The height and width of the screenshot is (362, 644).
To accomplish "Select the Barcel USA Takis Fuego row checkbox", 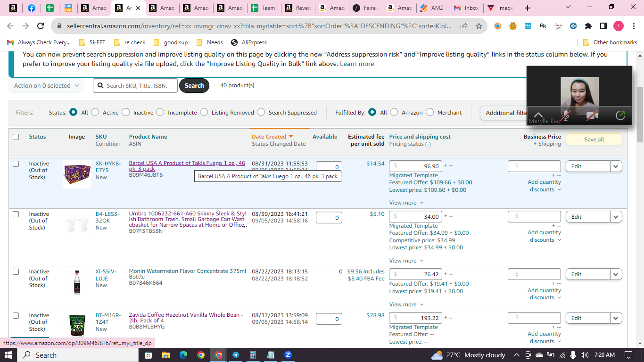I will click(x=16, y=164).
